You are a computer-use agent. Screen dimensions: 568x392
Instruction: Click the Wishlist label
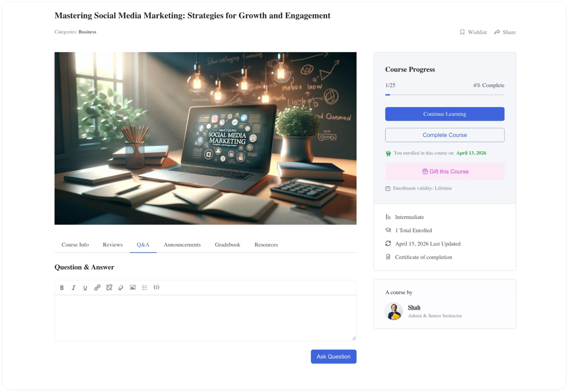(x=477, y=32)
